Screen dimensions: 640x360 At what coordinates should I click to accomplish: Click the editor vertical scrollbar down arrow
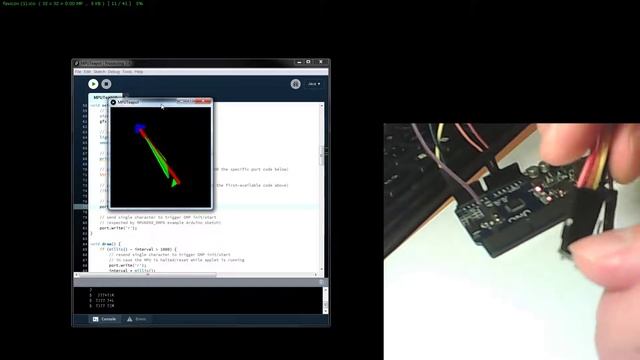point(322,269)
